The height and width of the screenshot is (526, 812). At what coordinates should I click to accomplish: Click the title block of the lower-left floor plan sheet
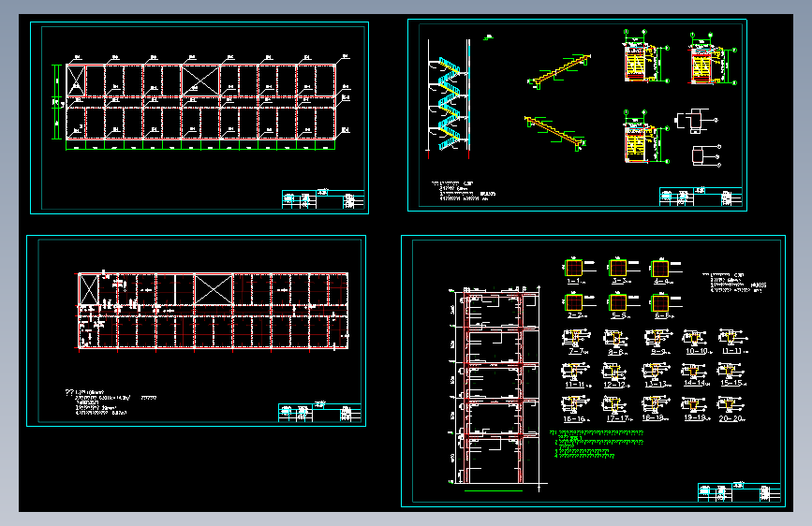point(319,413)
